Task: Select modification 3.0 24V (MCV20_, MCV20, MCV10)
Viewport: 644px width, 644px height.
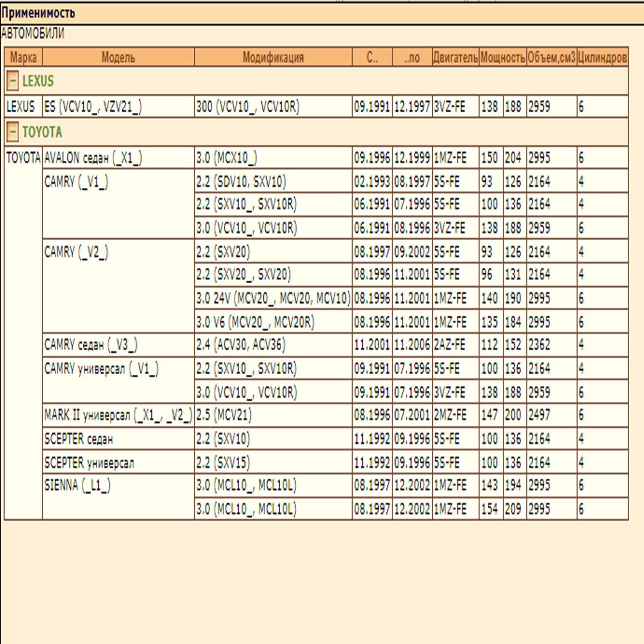Action: click(x=273, y=298)
